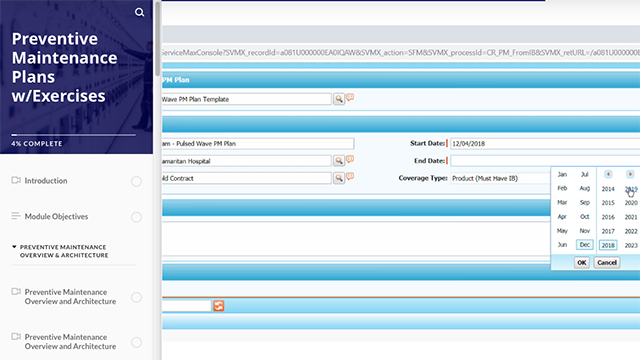640x360 pixels.
Task: Select Jan in the month picker
Action: pos(562,174)
